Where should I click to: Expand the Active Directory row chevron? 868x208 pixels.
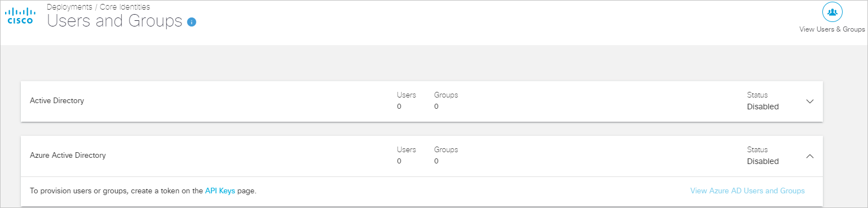(x=810, y=101)
